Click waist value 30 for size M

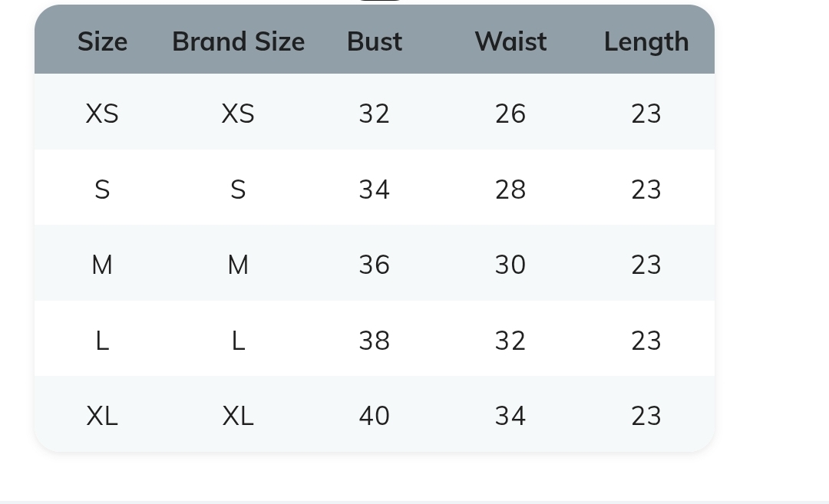coord(510,265)
